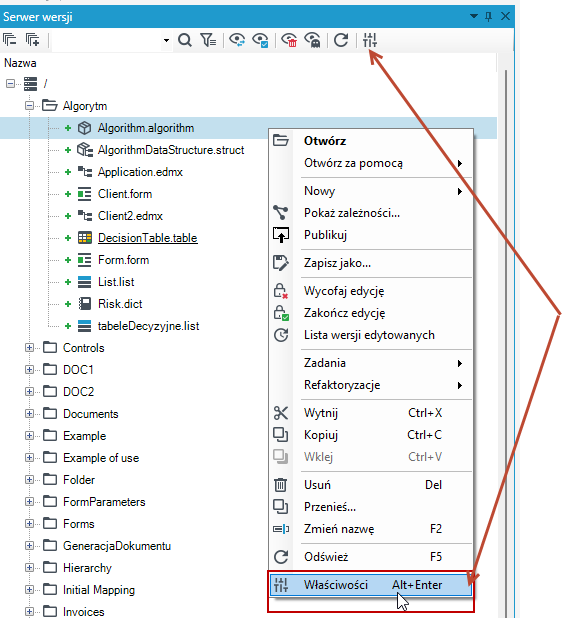Open the Nowy submenu
The width and height of the screenshot is (575, 618).
click(370, 191)
